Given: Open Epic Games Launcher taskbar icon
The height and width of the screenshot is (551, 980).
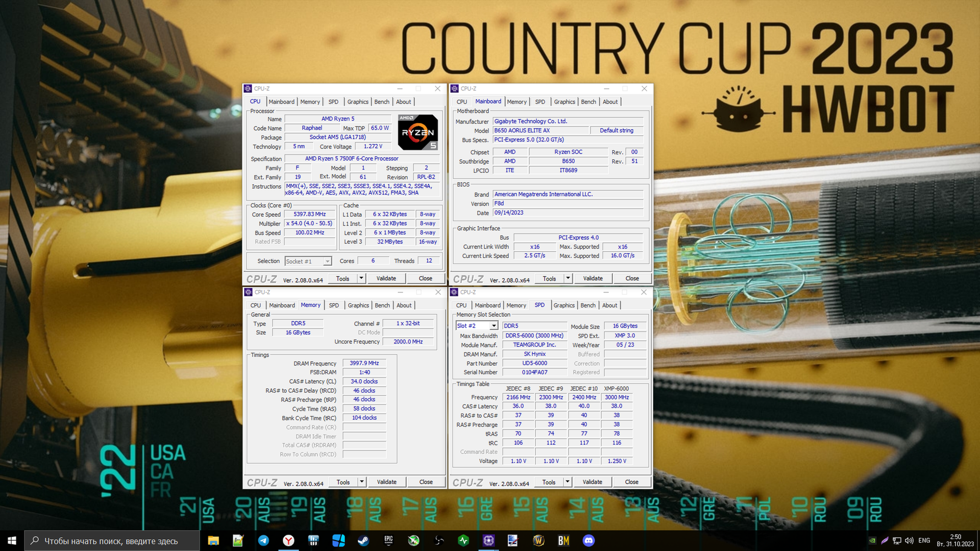Looking at the screenshot, I should tap(388, 541).
